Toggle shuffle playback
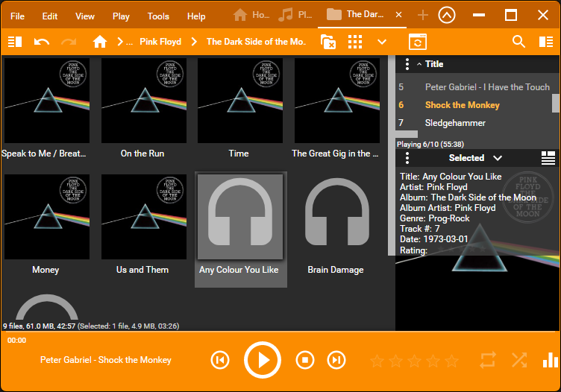This screenshot has height=392, width=561. 519,361
